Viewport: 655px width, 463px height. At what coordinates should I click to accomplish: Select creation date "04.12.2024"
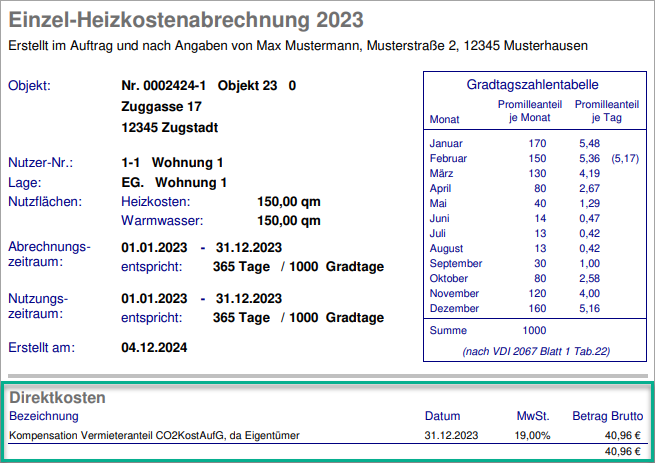[154, 348]
